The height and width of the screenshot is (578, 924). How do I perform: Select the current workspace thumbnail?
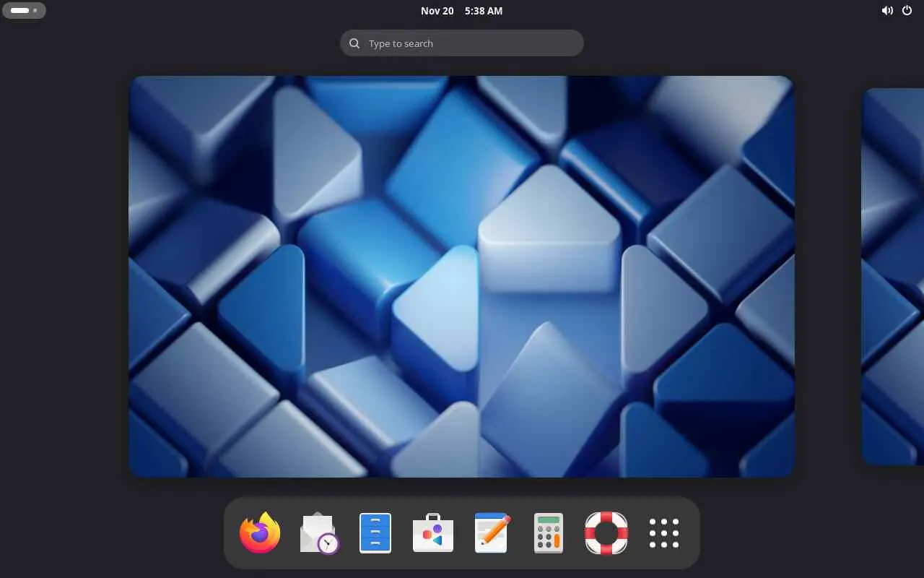click(462, 276)
